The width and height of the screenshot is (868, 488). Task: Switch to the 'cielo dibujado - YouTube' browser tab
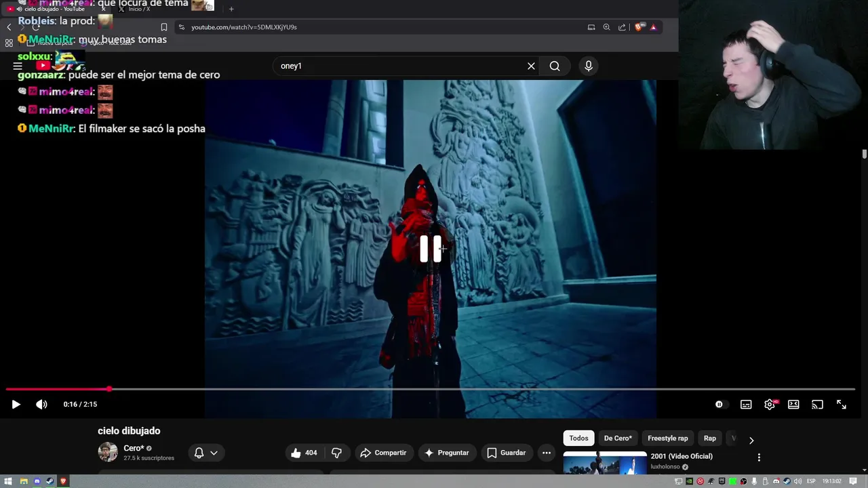54,9
